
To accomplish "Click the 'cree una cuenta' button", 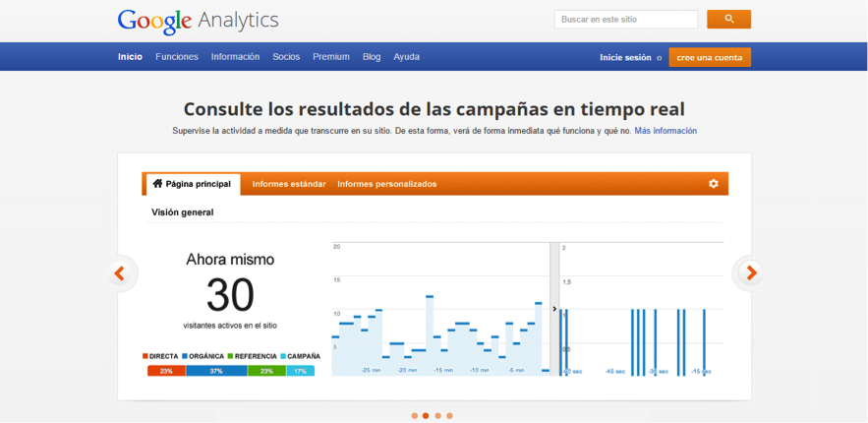I will click(x=710, y=57).
